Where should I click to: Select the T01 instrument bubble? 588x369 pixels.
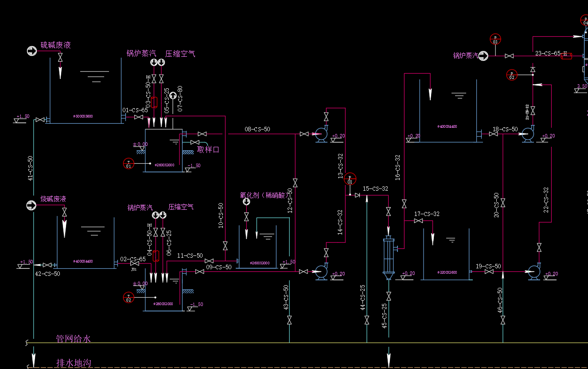[129, 164]
